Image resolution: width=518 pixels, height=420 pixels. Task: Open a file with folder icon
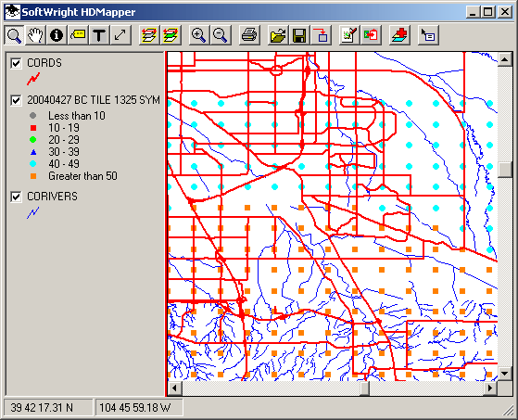click(x=278, y=35)
